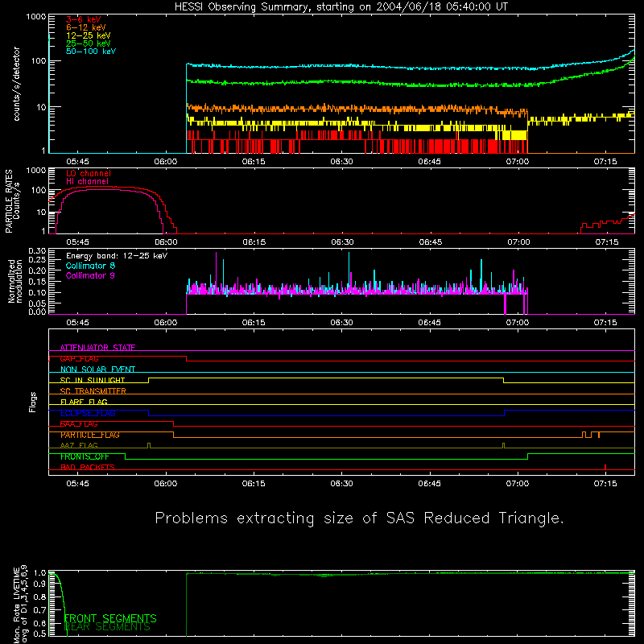Click the Energy band: 12-25 keV label

coord(117,256)
